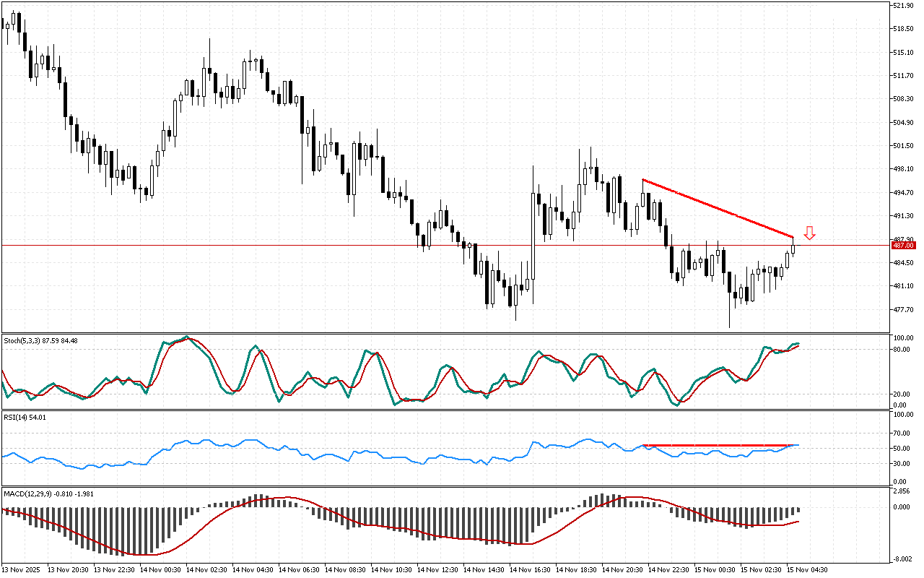This screenshot has height=578, width=924.
Task: Click the 501.50 price scale label
Action: (903, 146)
